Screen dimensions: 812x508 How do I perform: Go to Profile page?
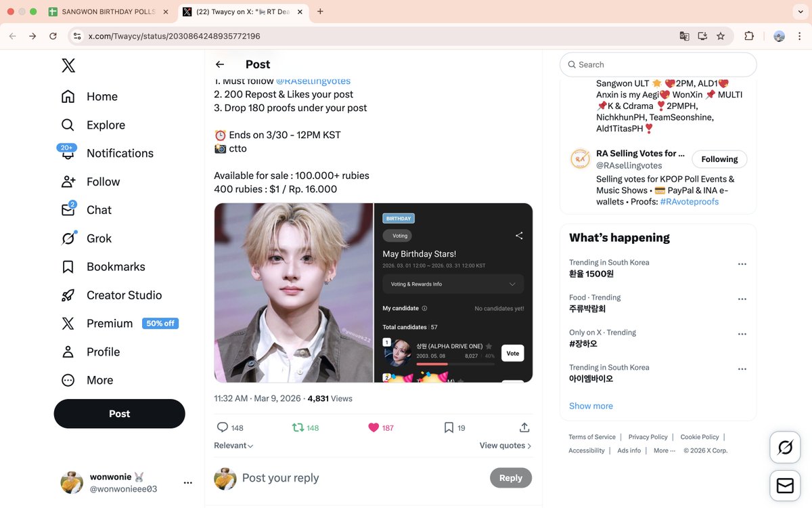coord(90,352)
